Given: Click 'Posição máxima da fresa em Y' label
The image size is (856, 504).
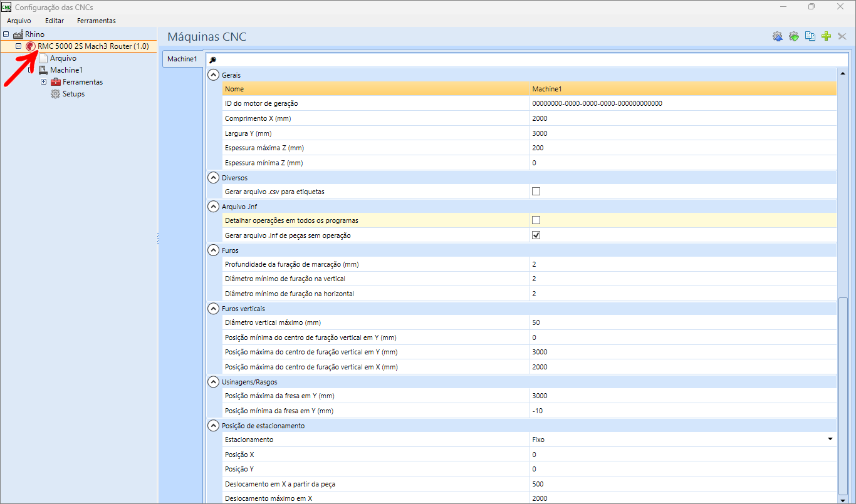Looking at the screenshot, I should point(279,396).
